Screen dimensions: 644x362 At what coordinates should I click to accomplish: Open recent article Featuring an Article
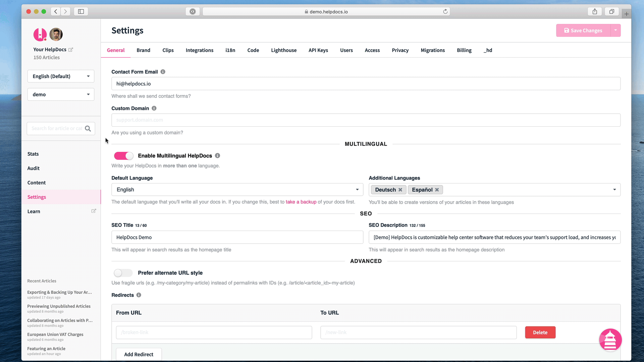pos(46,349)
